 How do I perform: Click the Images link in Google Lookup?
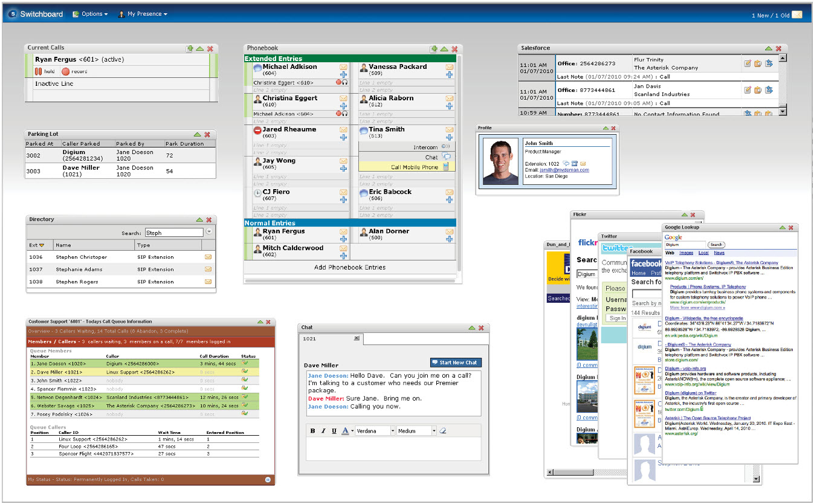[x=686, y=253]
